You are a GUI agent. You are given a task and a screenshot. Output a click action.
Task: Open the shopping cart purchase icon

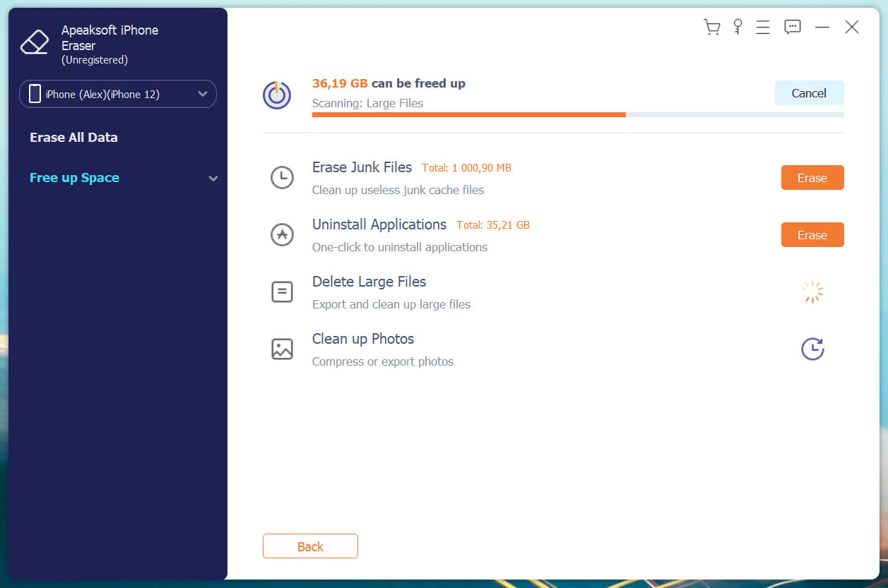[x=712, y=28]
